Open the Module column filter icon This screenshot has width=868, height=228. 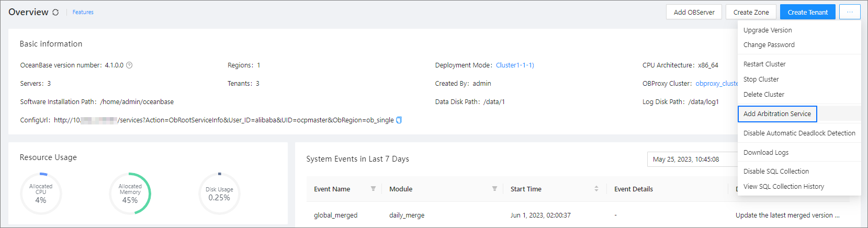pos(494,189)
